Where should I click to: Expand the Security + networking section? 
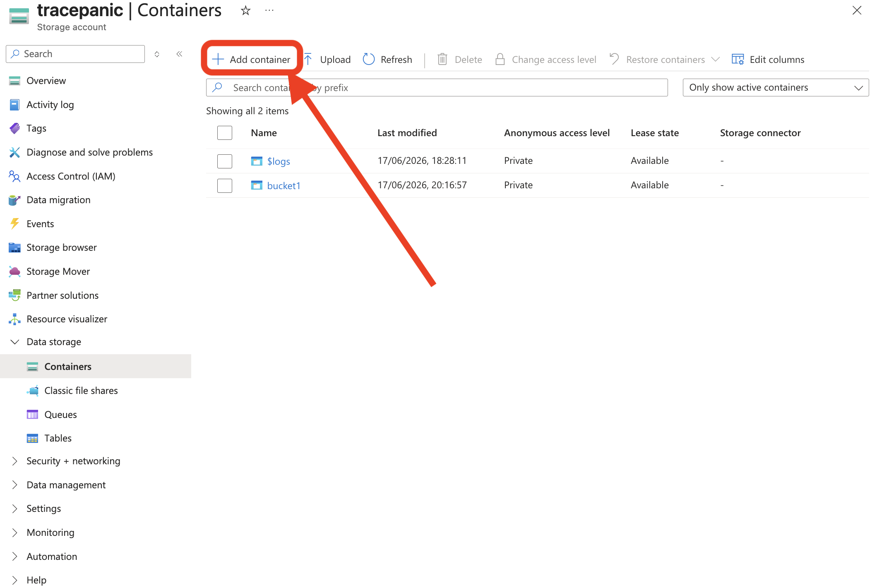point(14,461)
